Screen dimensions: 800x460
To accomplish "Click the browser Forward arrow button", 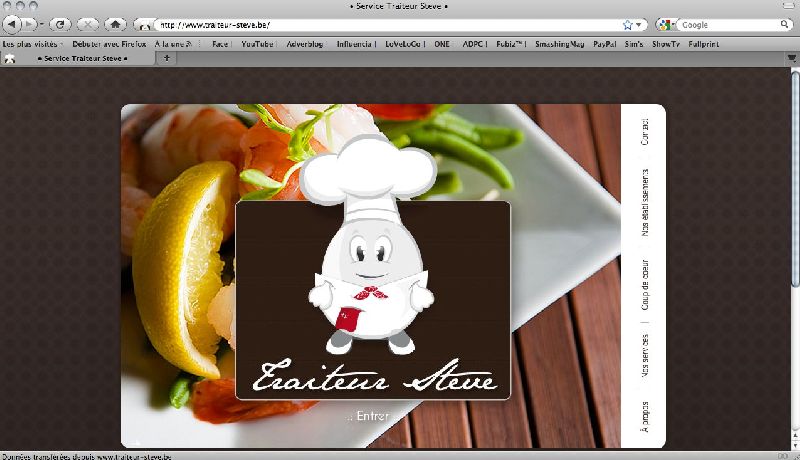I will 29,24.
